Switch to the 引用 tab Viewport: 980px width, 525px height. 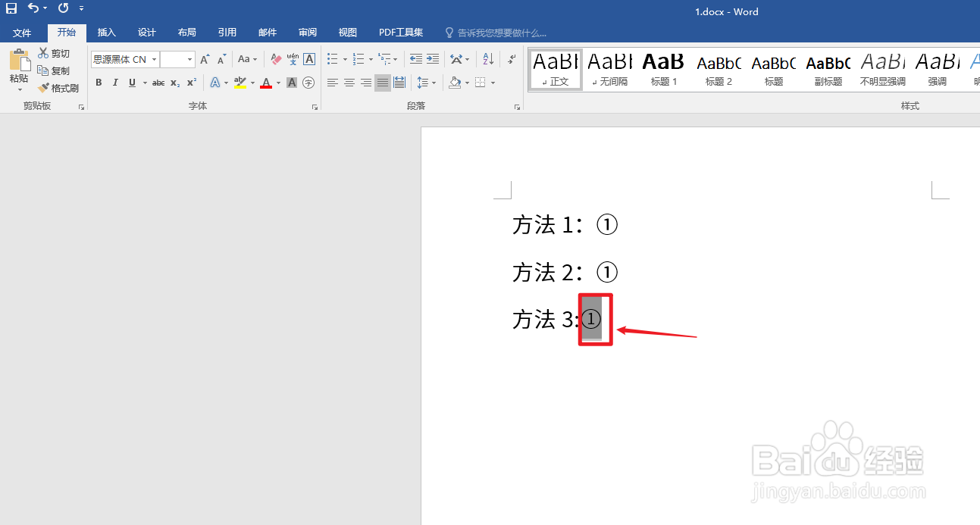tap(227, 33)
